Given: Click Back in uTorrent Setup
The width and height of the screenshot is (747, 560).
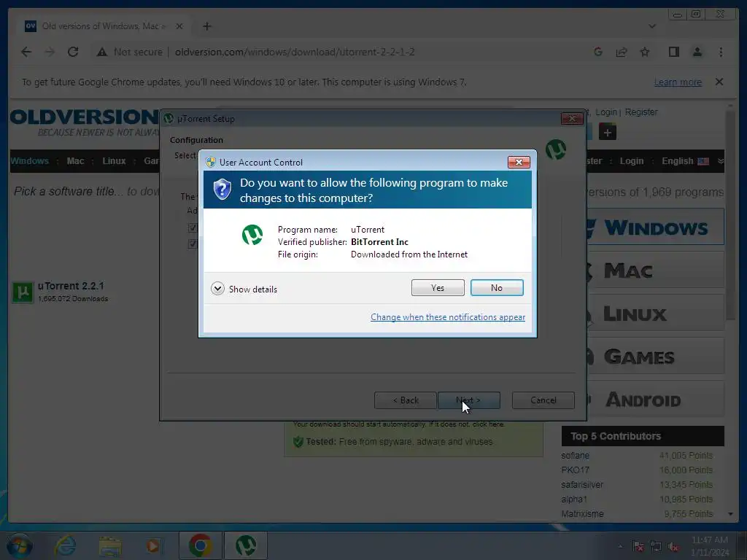Looking at the screenshot, I should (406, 400).
